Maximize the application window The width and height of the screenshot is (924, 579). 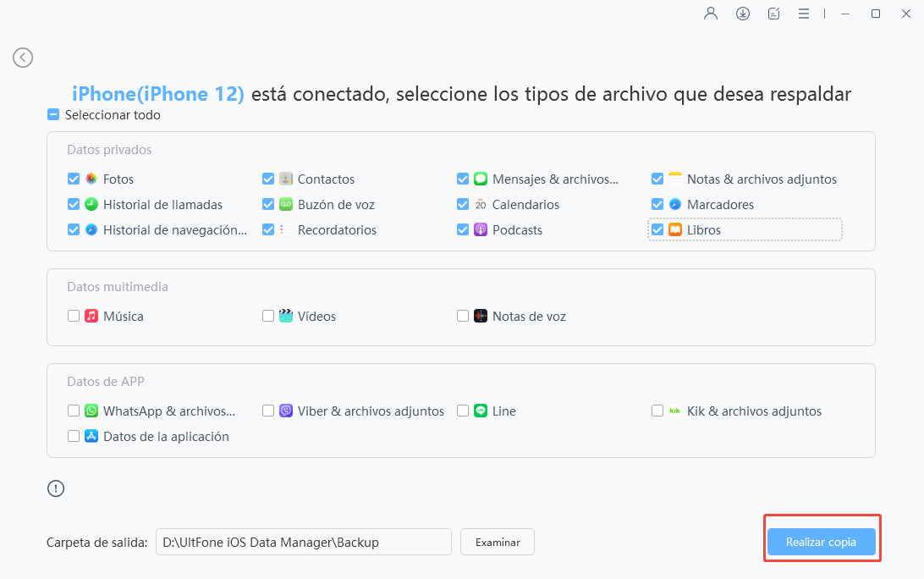876,14
